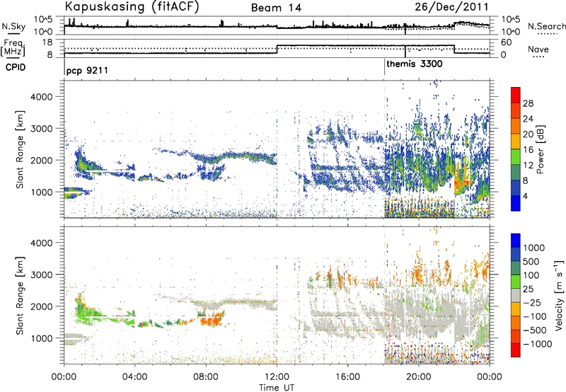
Task: Click the title 'Kapuskasing (fitACF)'
Action: click(132, 6)
